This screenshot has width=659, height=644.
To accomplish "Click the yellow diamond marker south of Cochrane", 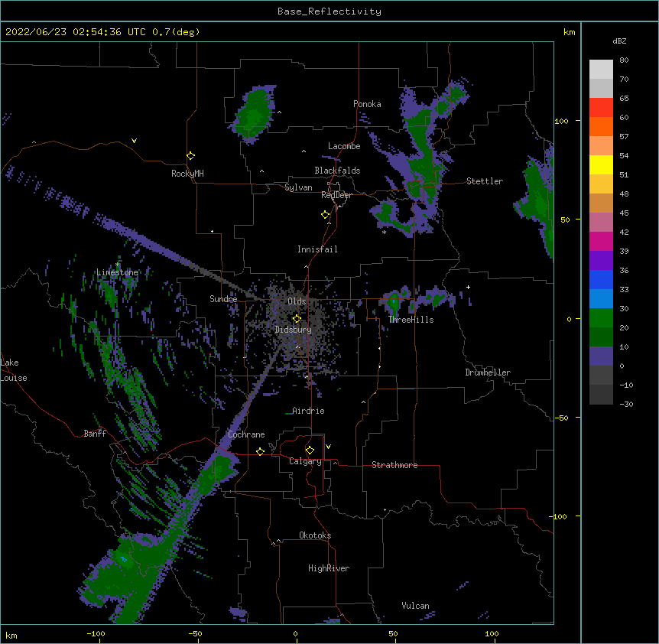I will (260, 451).
